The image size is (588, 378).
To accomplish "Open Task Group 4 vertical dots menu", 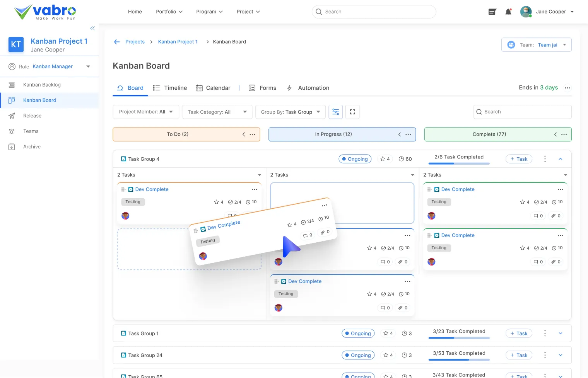I will pyautogui.click(x=545, y=159).
